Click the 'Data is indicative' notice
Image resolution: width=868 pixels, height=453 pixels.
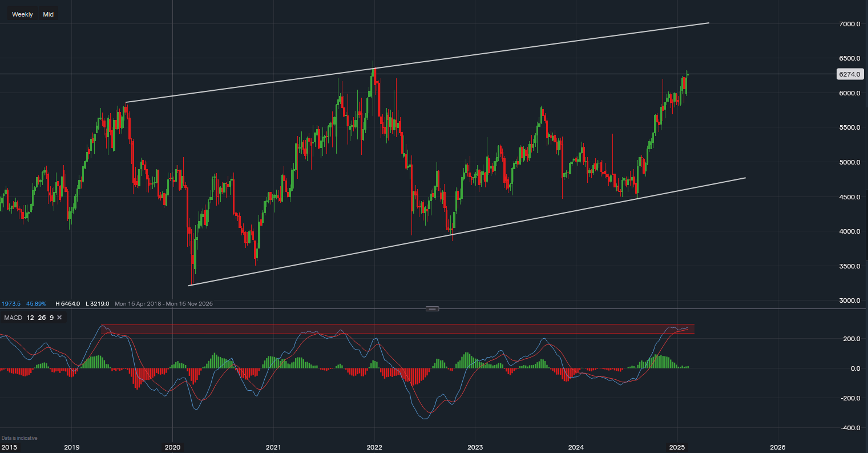click(19, 438)
